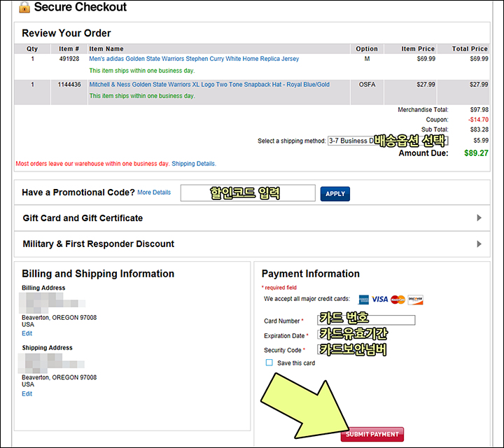504x448 pixels.
Task: Check the Save this card checkbox
Action: pos(269,363)
